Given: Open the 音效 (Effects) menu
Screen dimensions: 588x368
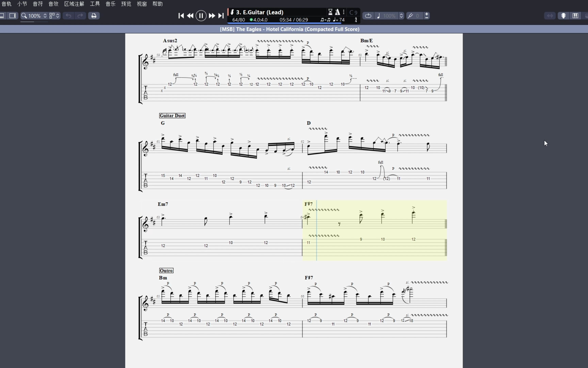Looking at the screenshot, I should (x=53, y=4).
